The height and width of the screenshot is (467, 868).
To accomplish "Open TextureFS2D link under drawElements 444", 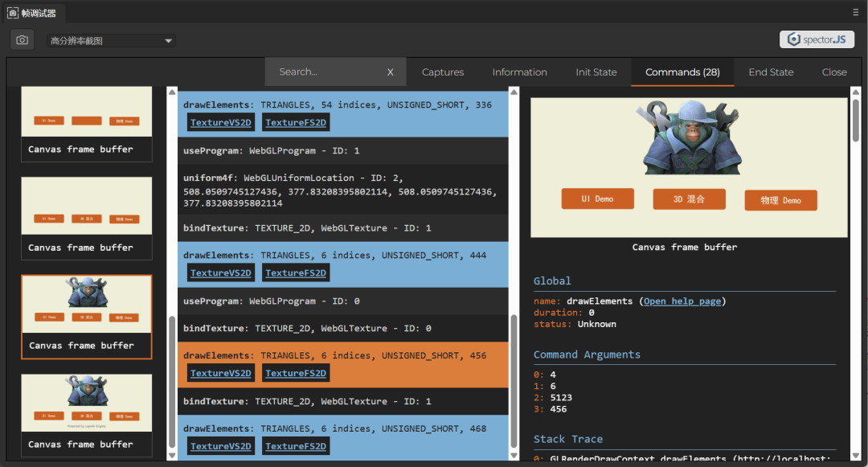I will tap(296, 272).
